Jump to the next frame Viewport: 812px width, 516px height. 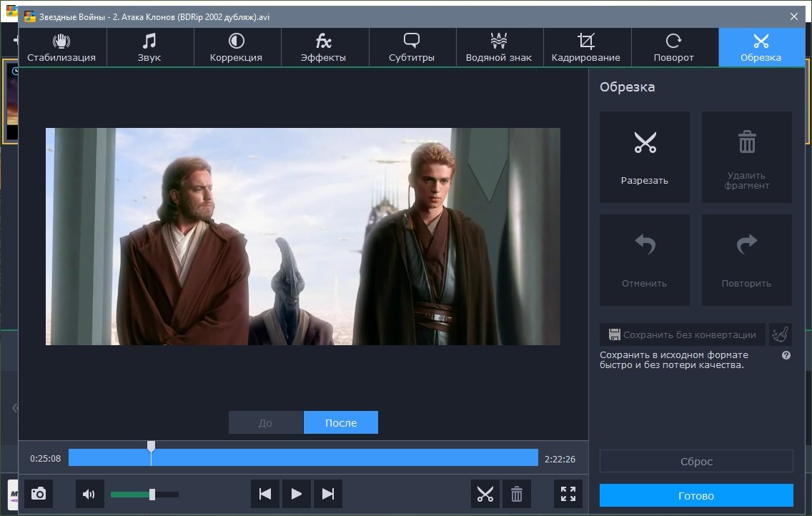click(x=328, y=494)
